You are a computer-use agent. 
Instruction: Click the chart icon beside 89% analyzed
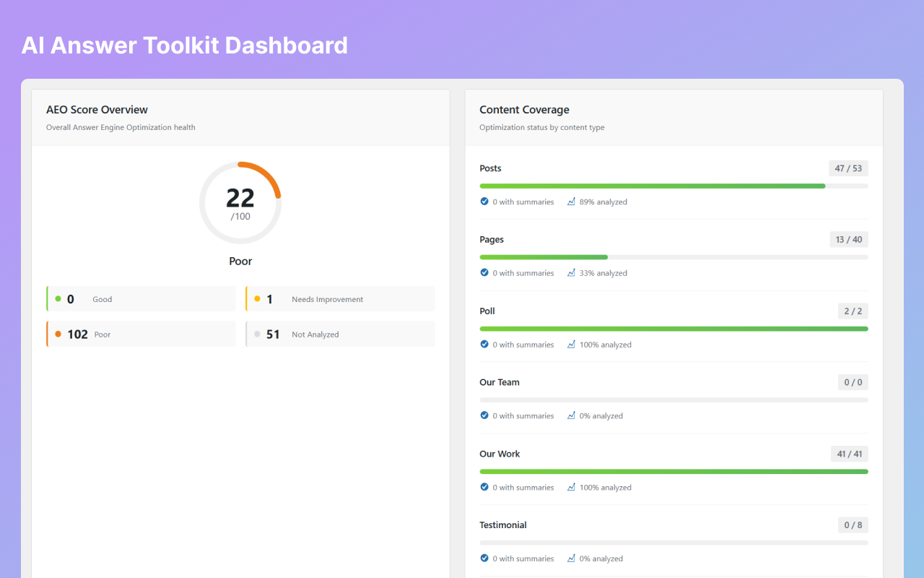[x=571, y=202]
